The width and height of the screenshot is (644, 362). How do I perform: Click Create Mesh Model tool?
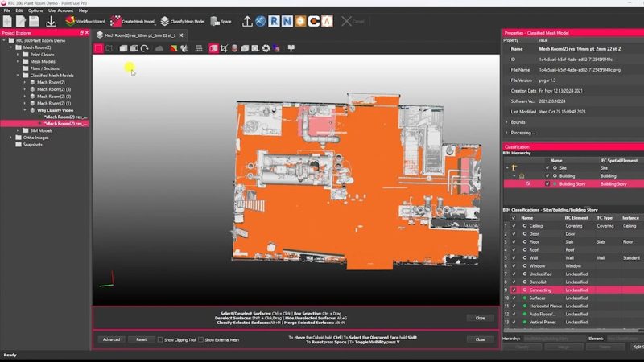132,21
